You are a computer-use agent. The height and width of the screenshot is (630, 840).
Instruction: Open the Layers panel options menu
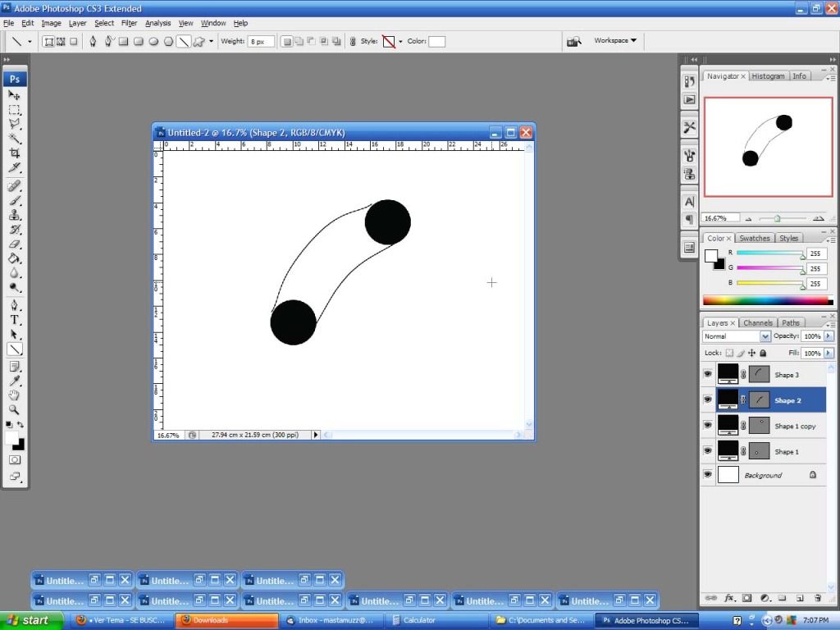tap(832, 324)
